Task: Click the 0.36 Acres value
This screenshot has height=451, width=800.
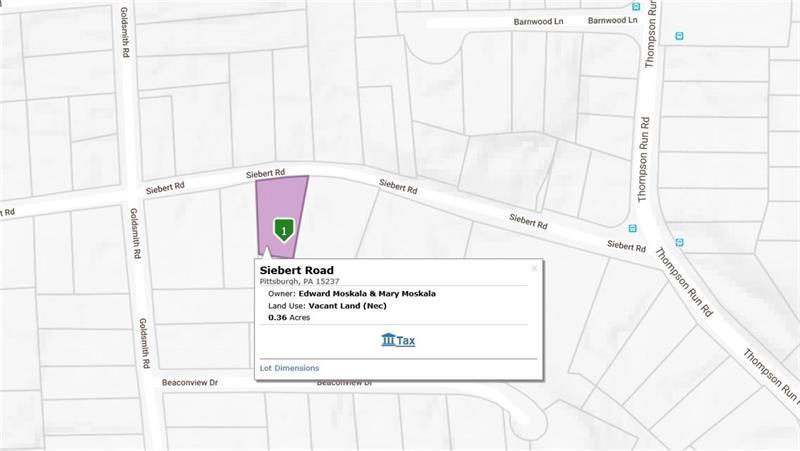Action: click(289, 317)
